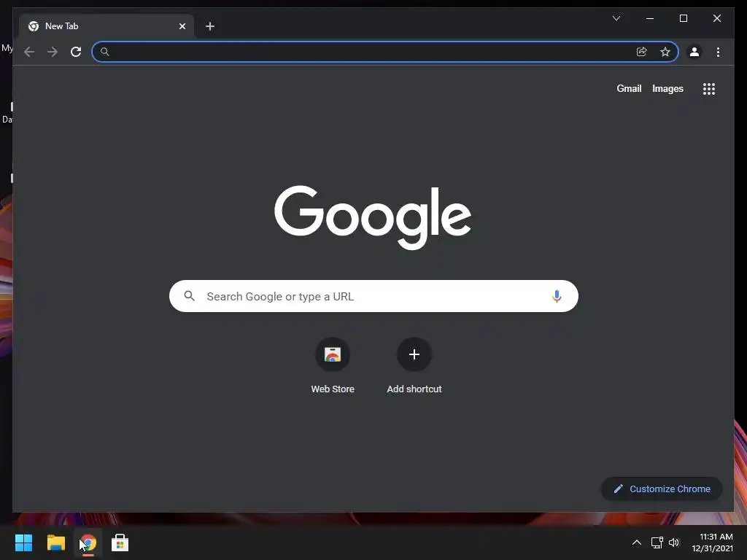
Task: Click the browser back arrow
Action: point(29,52)
